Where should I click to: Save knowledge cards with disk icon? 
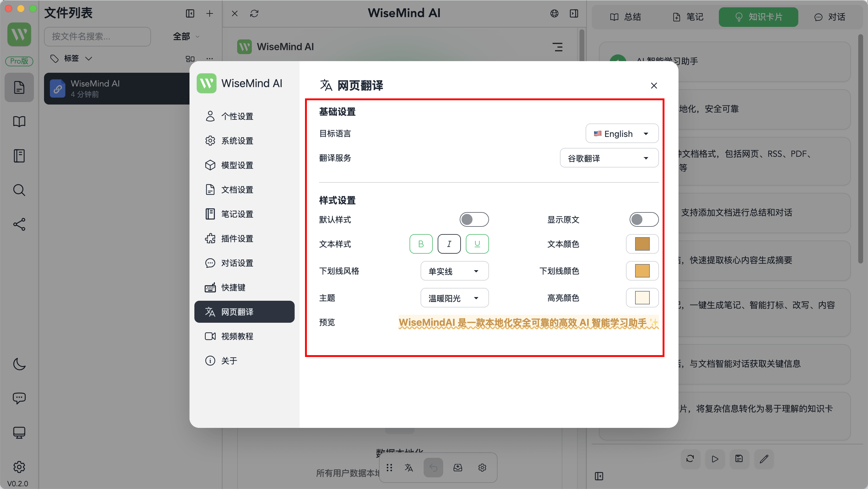pyautogui.click(x=739, y=459)
